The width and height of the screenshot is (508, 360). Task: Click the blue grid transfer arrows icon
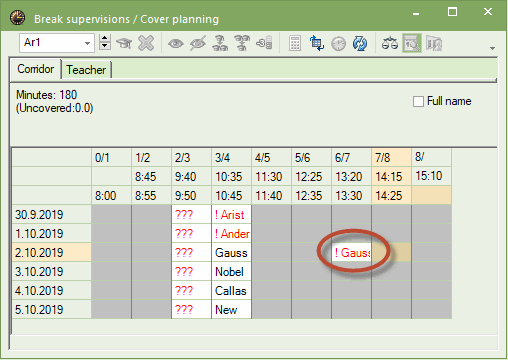tap(317, 44)
